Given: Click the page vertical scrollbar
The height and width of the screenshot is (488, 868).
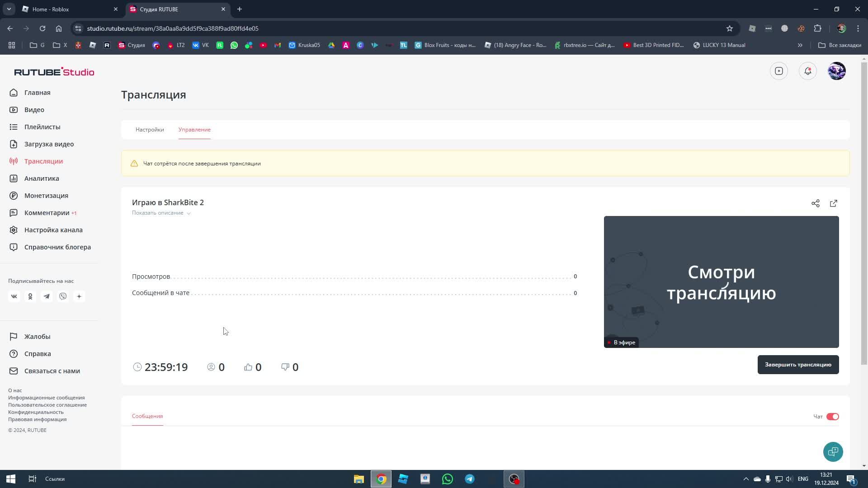Looking at the screenshot, I should click(864, 212).
